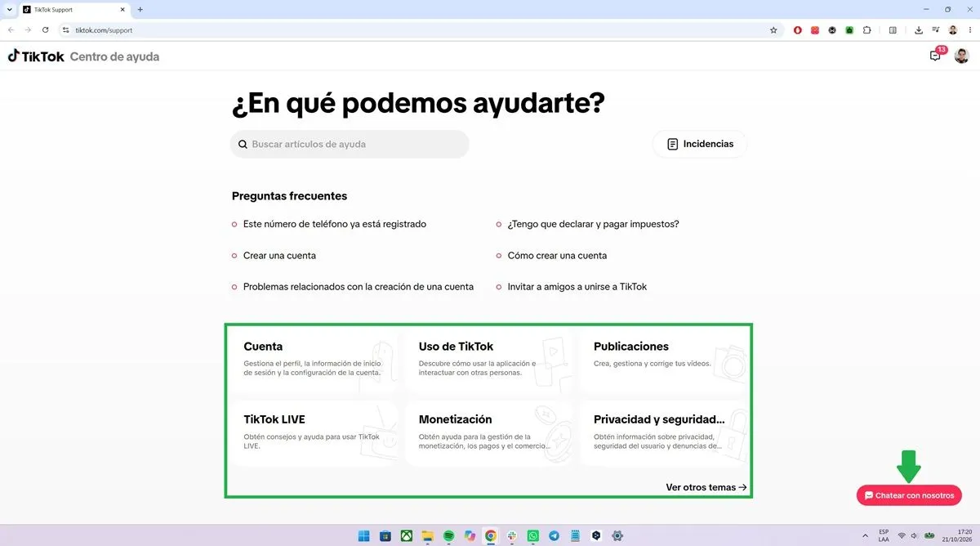The width and height of the screenshot is (980, 546).
Task: Open the Privacidad y seguridad topic card
Action: tap(664, 433)
